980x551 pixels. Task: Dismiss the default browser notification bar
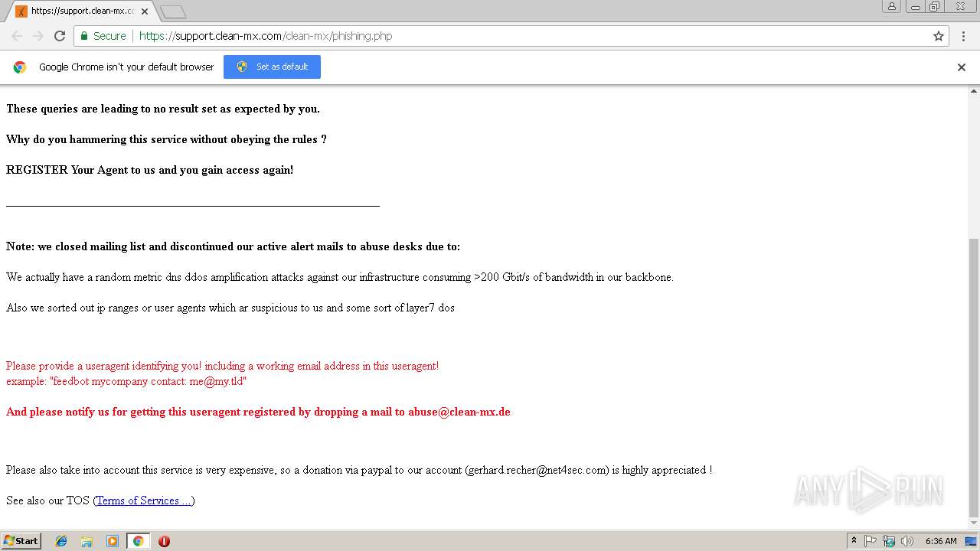(x=962, y=67)
